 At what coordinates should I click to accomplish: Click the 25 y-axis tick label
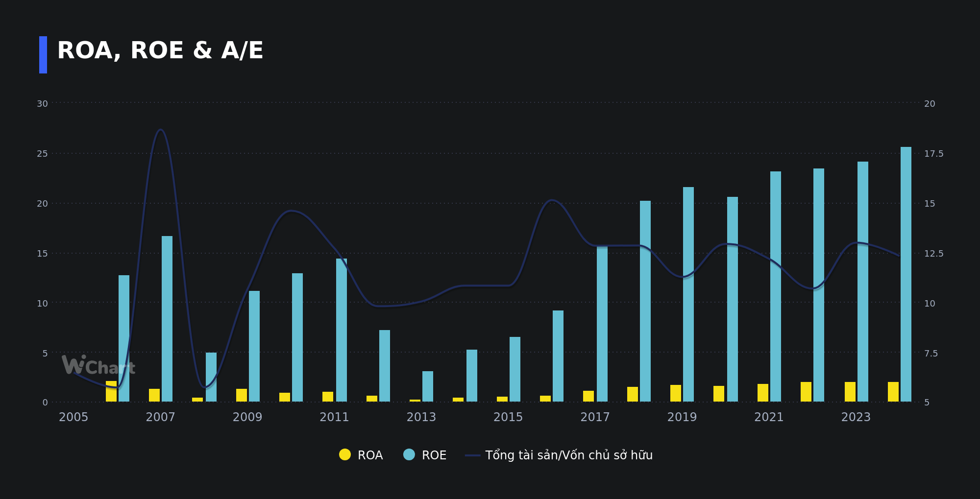tap(42, 154)
